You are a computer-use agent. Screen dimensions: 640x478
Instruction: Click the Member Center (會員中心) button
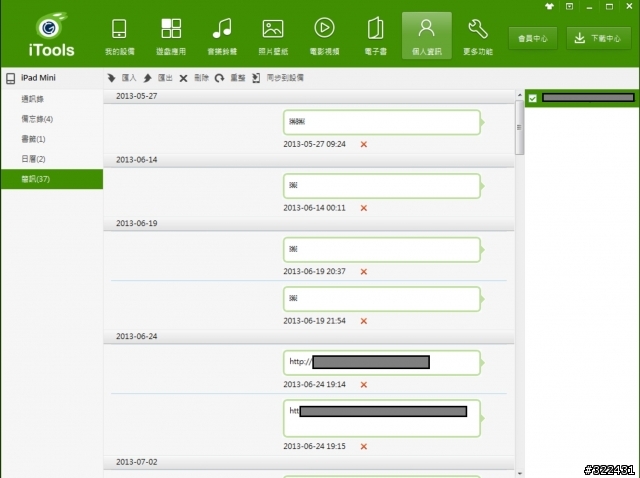[533, 38]
